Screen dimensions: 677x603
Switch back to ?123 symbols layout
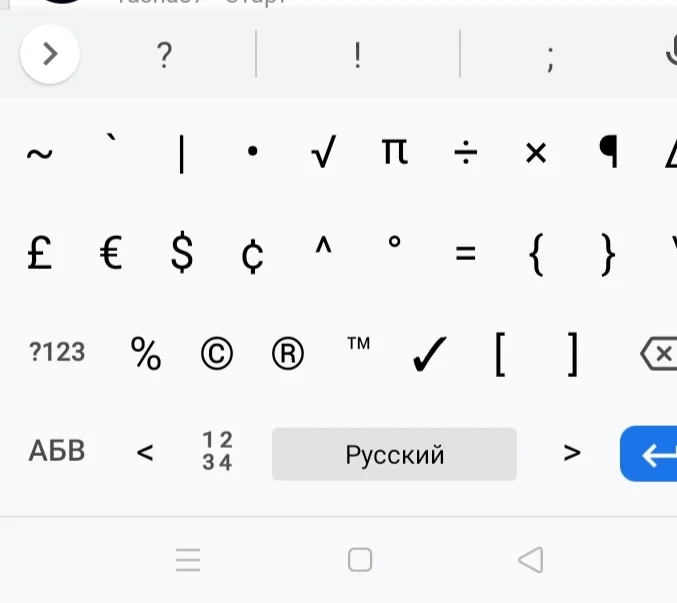coord(57,352)
